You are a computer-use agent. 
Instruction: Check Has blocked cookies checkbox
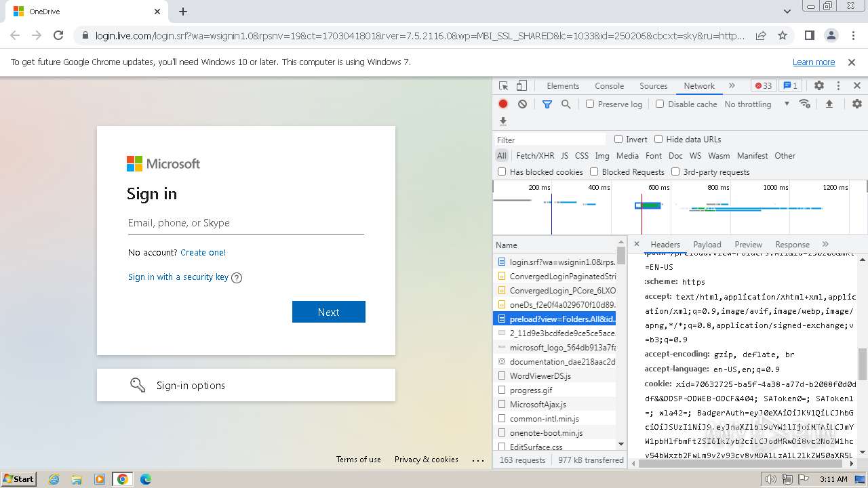(x=502, y=171)
